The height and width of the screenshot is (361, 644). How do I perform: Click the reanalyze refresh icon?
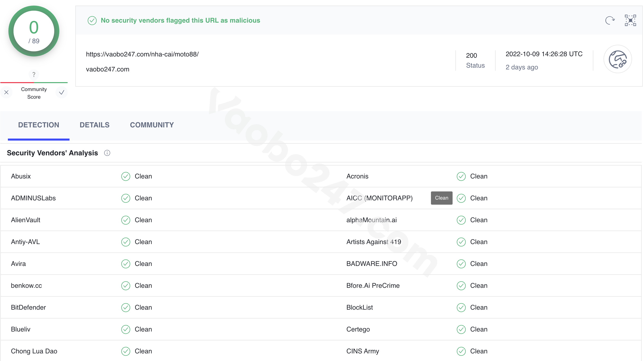coord(610,20)
